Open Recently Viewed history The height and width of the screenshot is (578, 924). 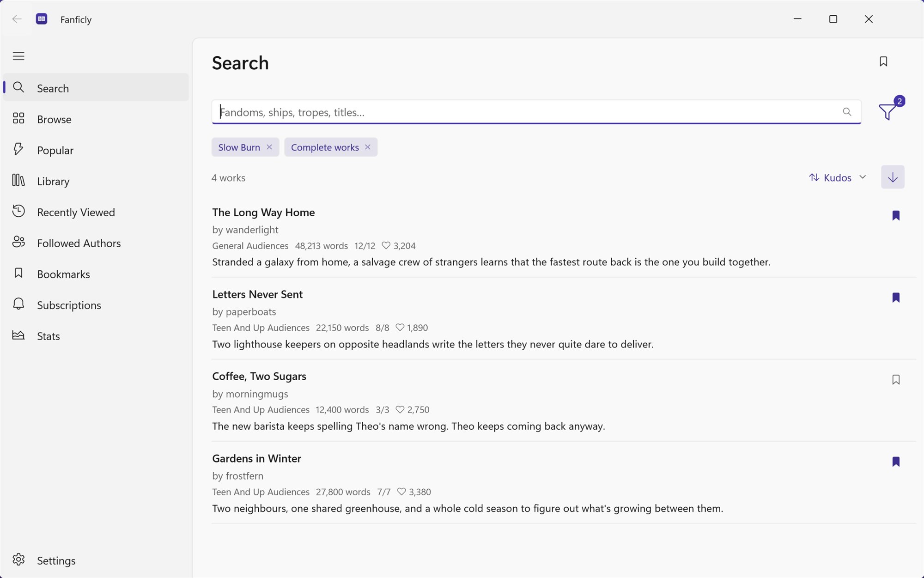(96, 212)
